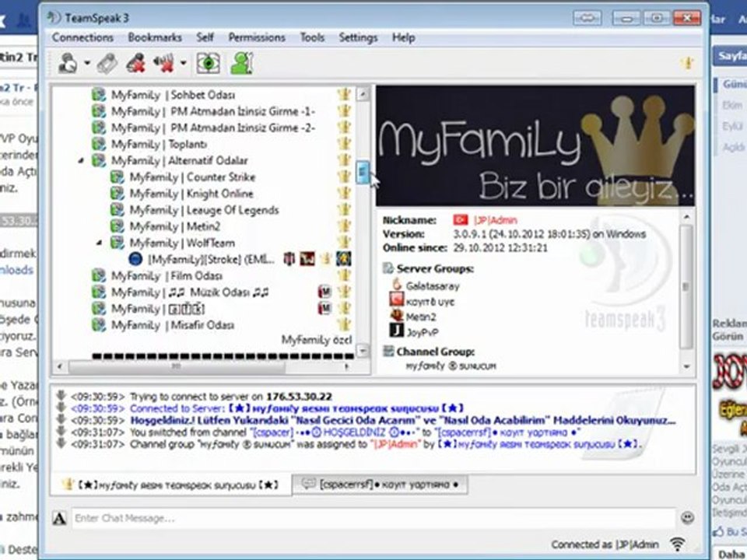Click Beşiktaş badge icon on Stroke row
The image size is (747, 560).
pos(289,259)
